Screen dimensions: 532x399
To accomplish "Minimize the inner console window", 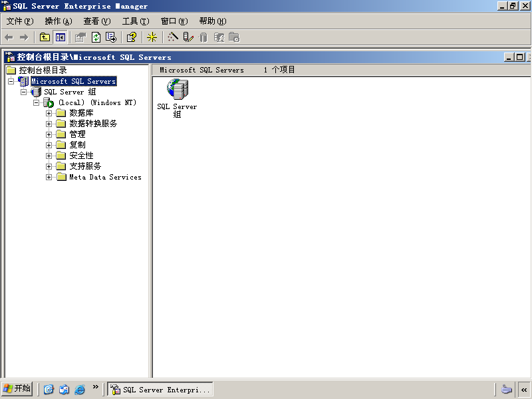I will [508, 57].
